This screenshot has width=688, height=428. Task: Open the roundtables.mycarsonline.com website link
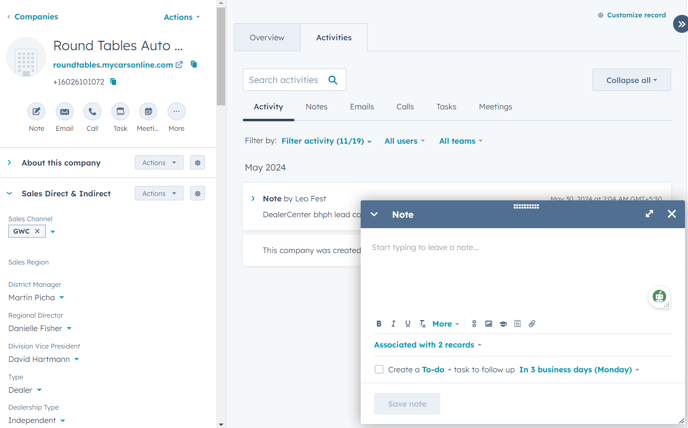click(x=113, y=65)
